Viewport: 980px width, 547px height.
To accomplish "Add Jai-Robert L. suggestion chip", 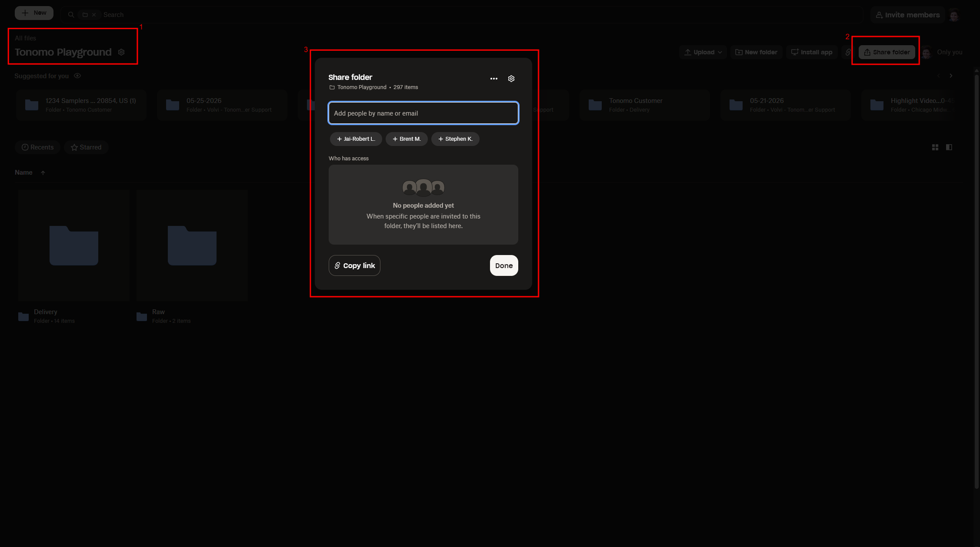I will point(356,139).
